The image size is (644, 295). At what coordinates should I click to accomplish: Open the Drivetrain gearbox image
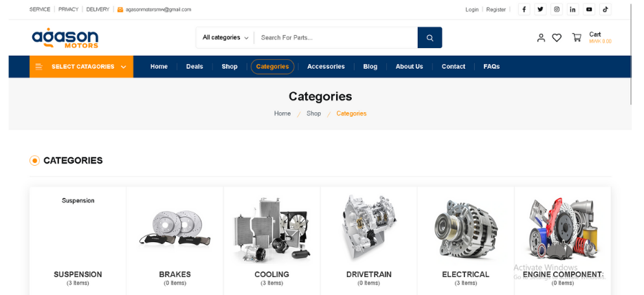[x=369, y=227]
